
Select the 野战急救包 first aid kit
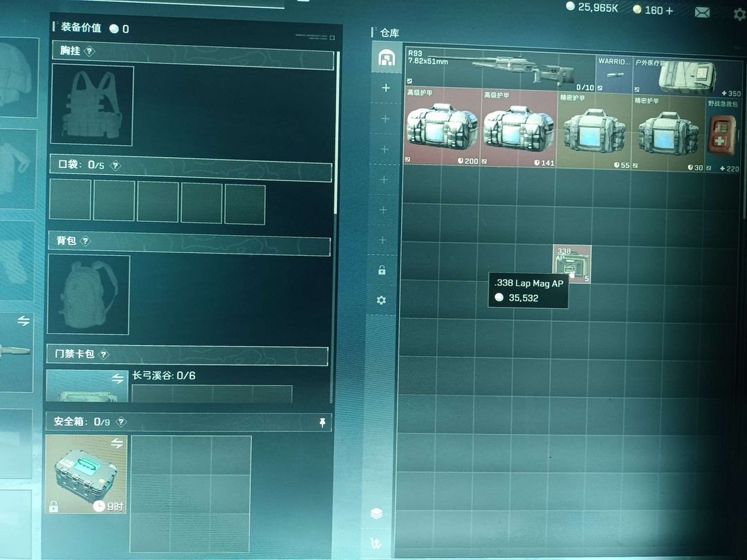pos(723,136)
